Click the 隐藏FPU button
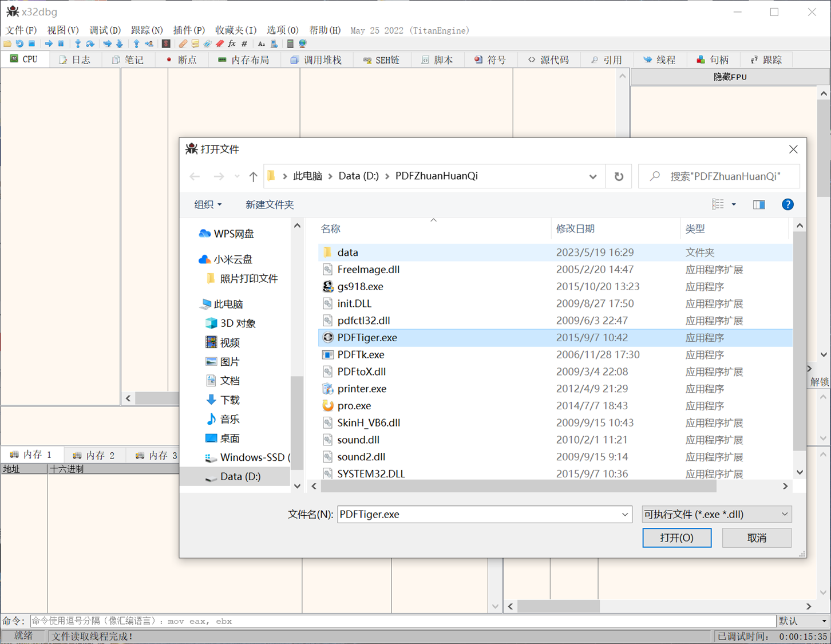831x644 pixels. [730, 77]
